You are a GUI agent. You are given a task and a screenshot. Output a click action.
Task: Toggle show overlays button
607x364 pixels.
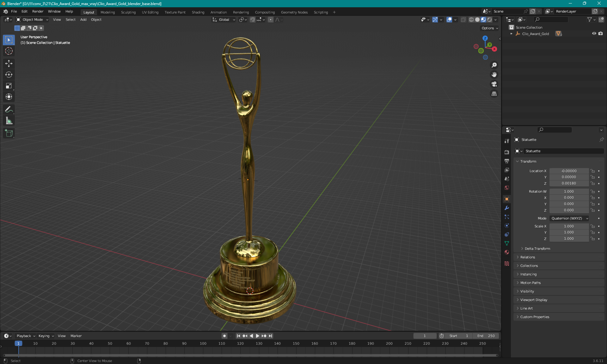point(449,20)
